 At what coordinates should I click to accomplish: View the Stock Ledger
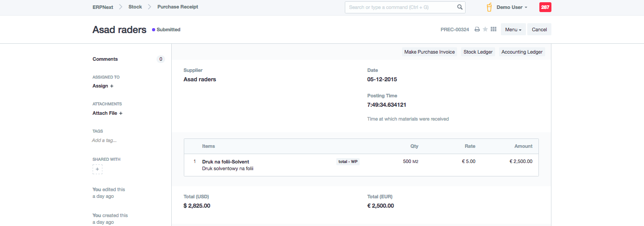tap(478, 52)
